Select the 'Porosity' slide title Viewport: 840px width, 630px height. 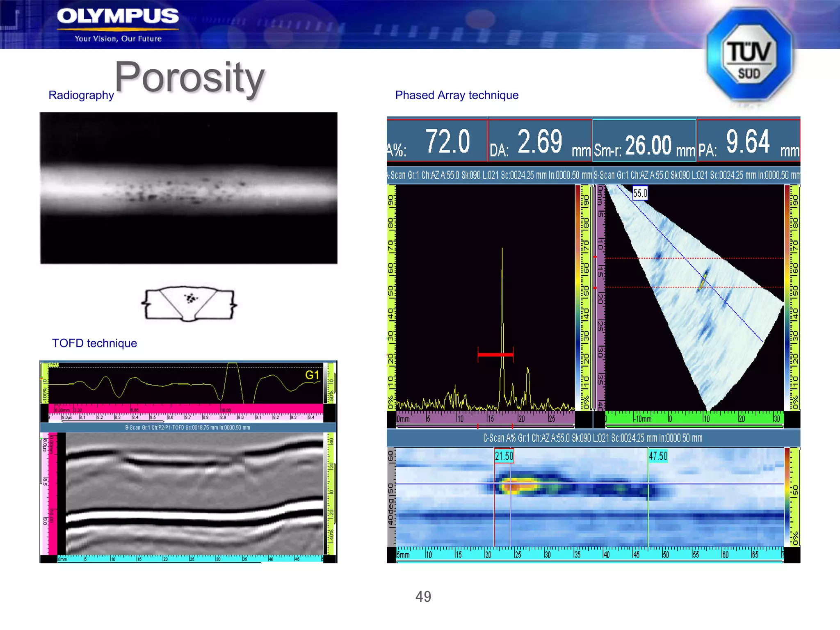pyautogui.click(x=189, y=78)
